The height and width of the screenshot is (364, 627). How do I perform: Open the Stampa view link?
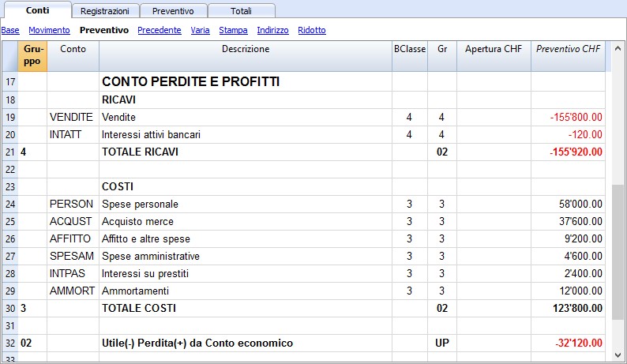233,30
